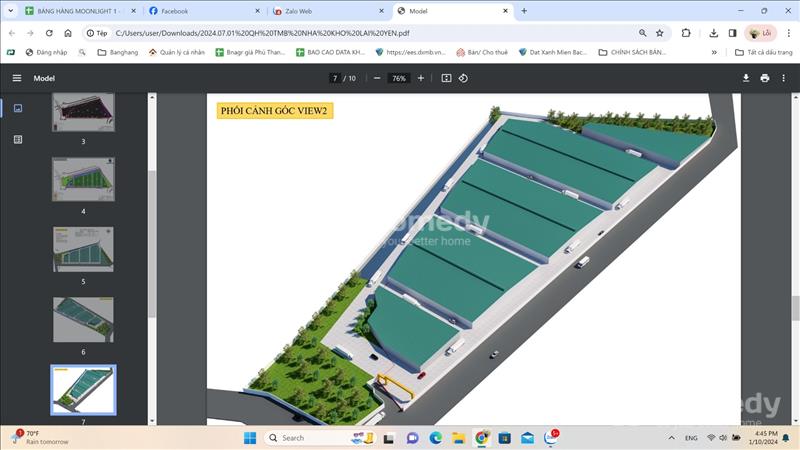
Task: Click the taskbar Search box
Action: tap(321, 438)
